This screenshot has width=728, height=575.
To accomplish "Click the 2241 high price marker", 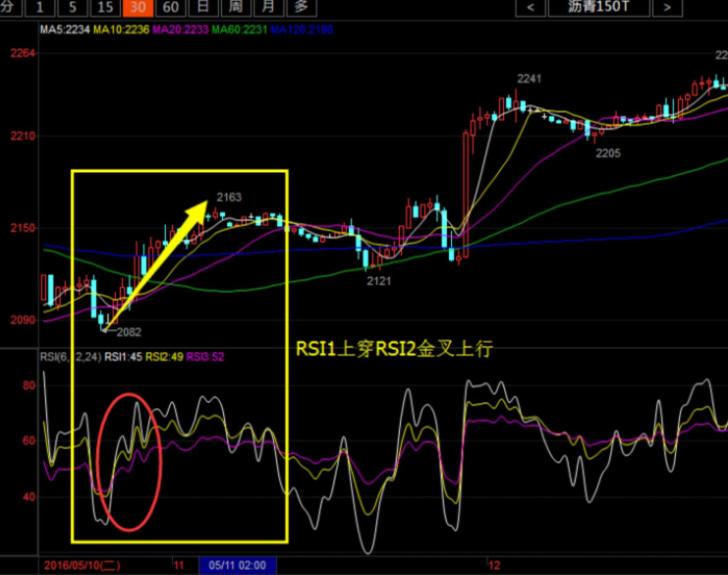I will (x=530, y=79).
